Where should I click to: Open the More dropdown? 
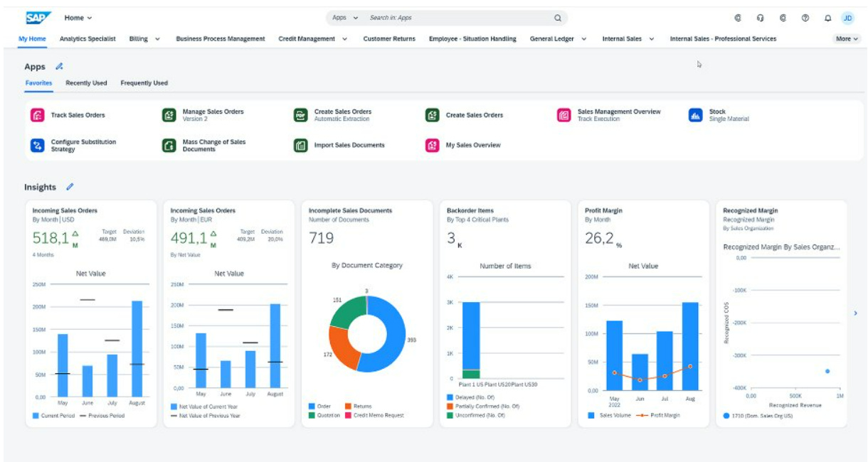847,39
